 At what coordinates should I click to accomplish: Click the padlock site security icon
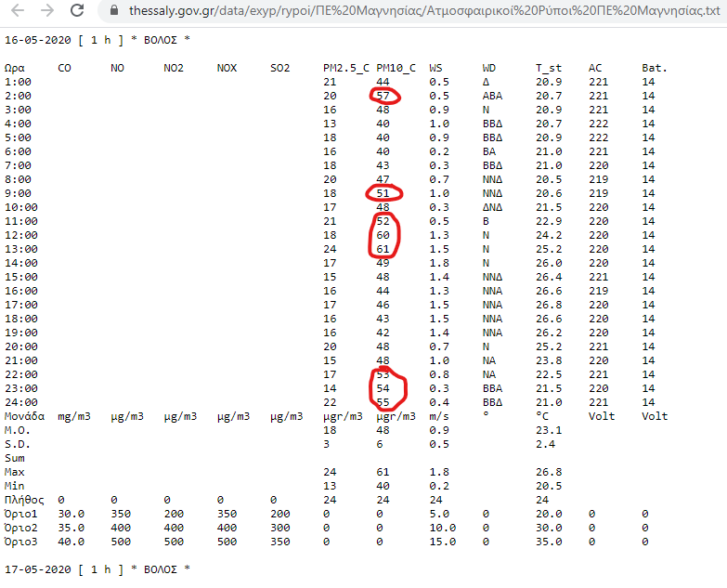click(x=113, y=11)
